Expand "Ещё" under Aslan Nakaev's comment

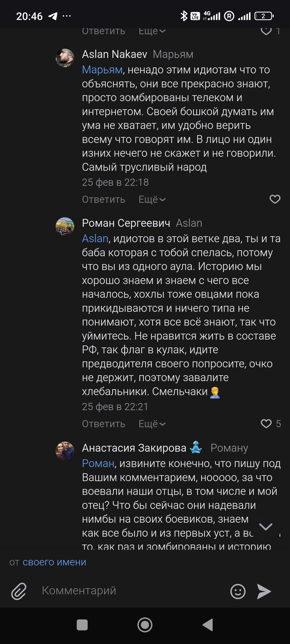click(152, 199)
